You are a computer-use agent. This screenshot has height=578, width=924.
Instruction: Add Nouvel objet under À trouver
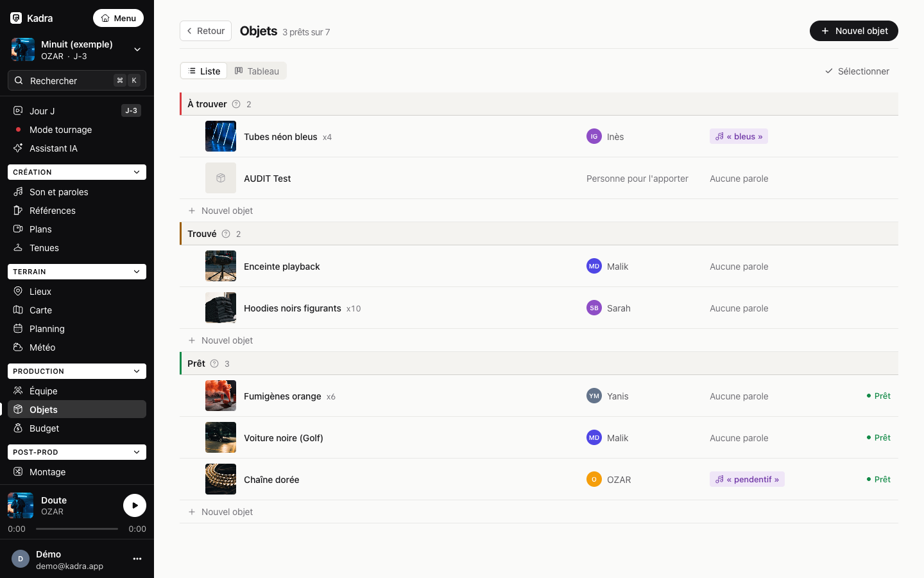(x=221, y=211)
